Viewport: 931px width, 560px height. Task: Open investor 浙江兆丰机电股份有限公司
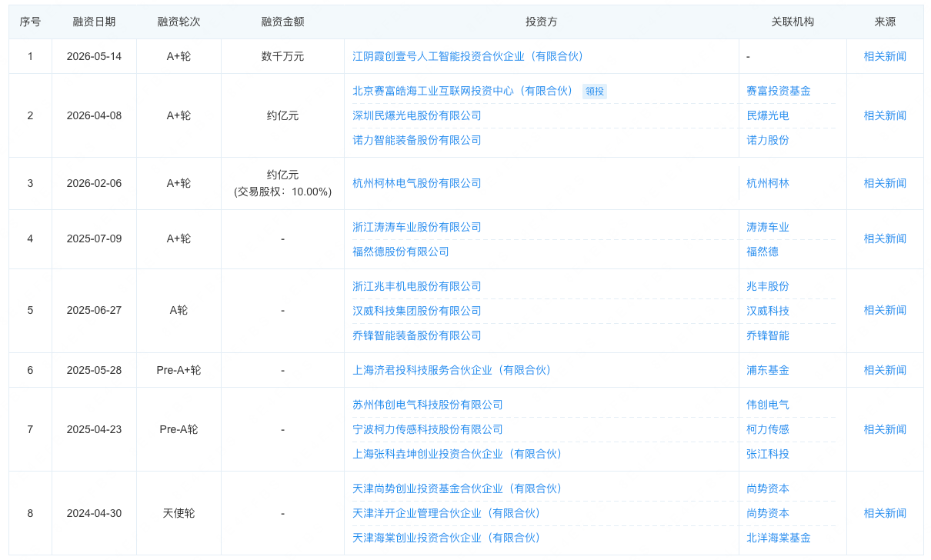pos(417,286)
